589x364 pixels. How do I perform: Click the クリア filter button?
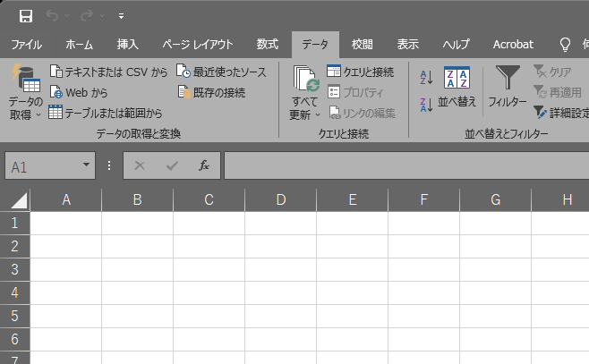[552, 72]
